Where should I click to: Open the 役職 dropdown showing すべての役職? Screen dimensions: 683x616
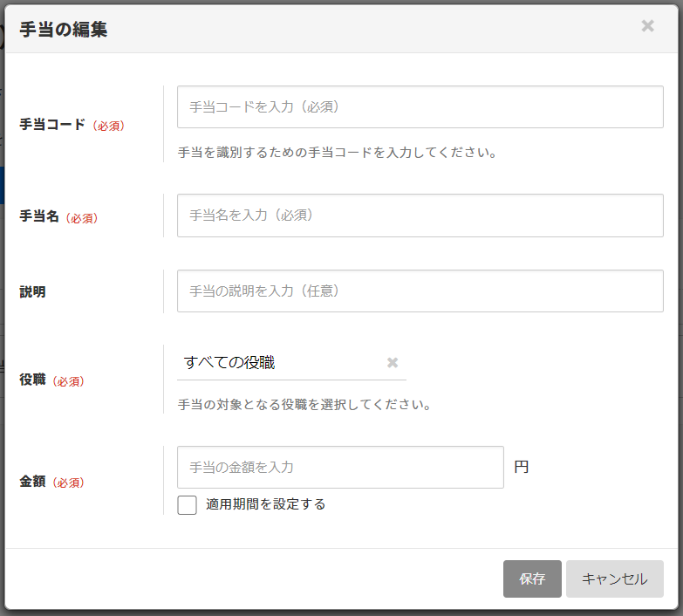279,363
